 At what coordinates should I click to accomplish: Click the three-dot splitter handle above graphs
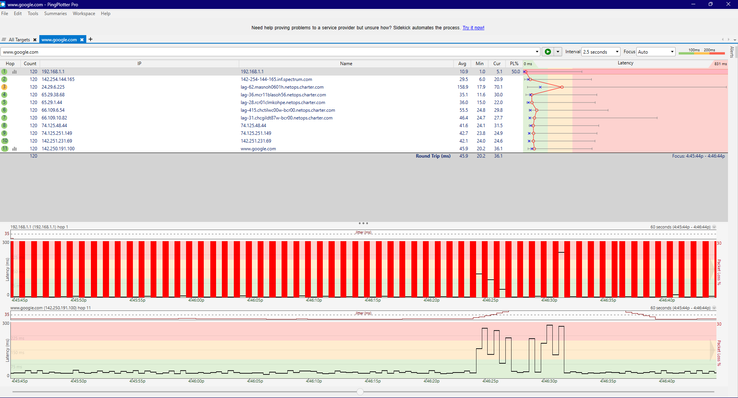[363, 223]
